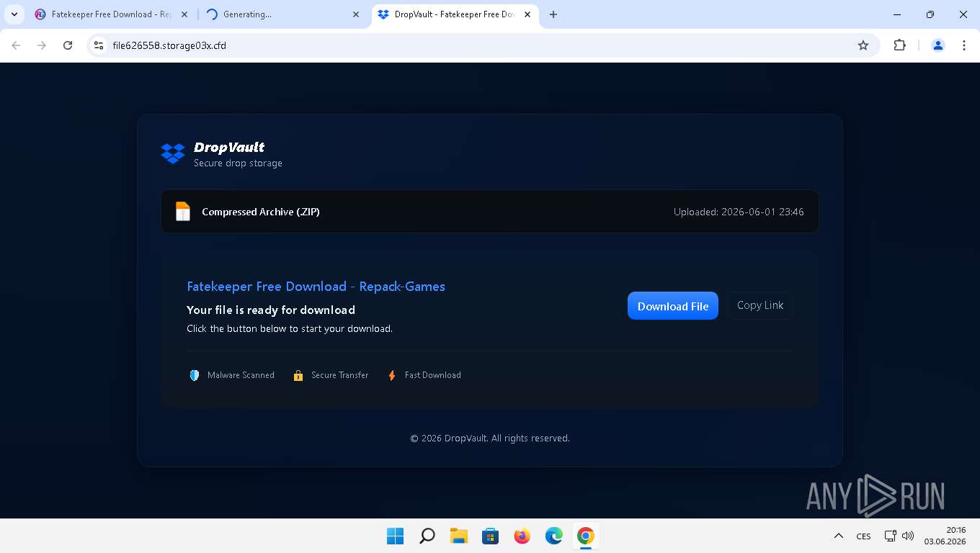The width and height of the screenshot is (980, 553).
Task: Click the Secure Transfer label
Action: pyautogui.click(x=339, y=375)
